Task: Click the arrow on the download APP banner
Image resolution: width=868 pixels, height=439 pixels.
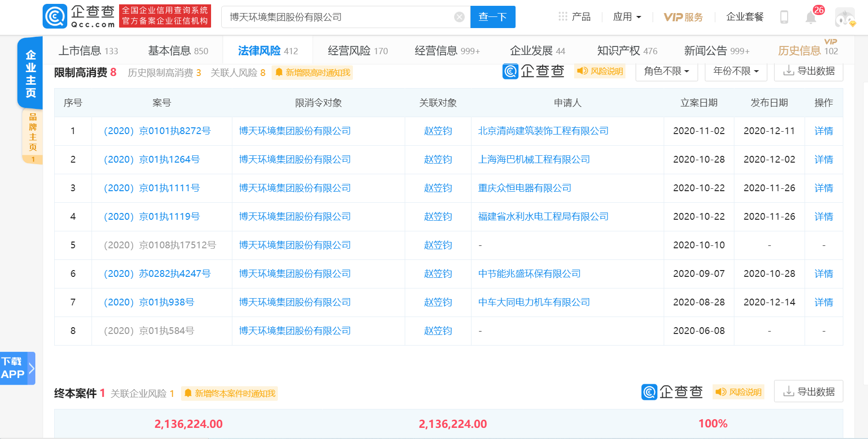Action: tap(31, 368)
